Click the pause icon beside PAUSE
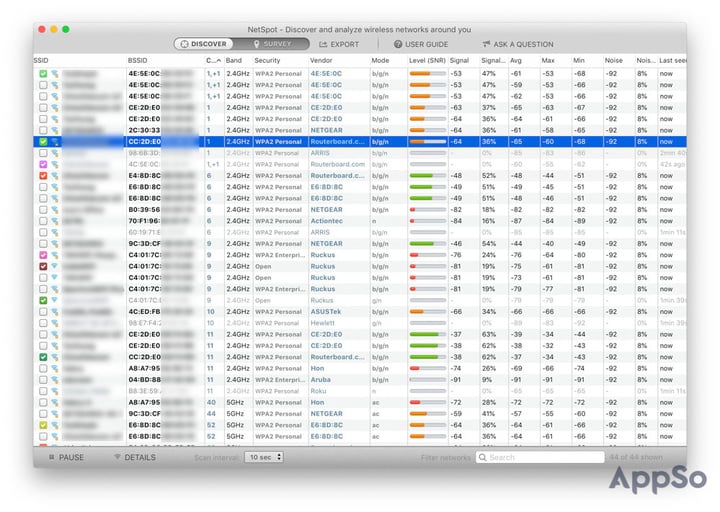Screen dimensions: 720x512 [51, 457]
